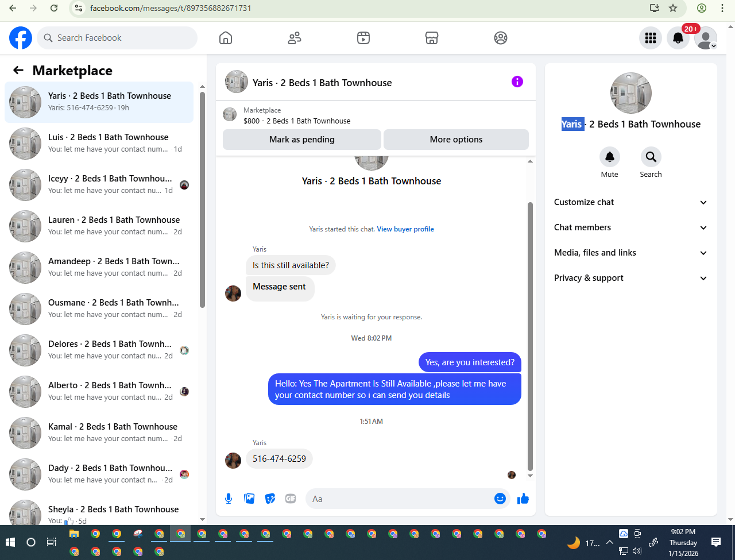This screenshot has width=735, height=560.
Task: Expand the Privacy & support section
Action: tap(630, 278)
